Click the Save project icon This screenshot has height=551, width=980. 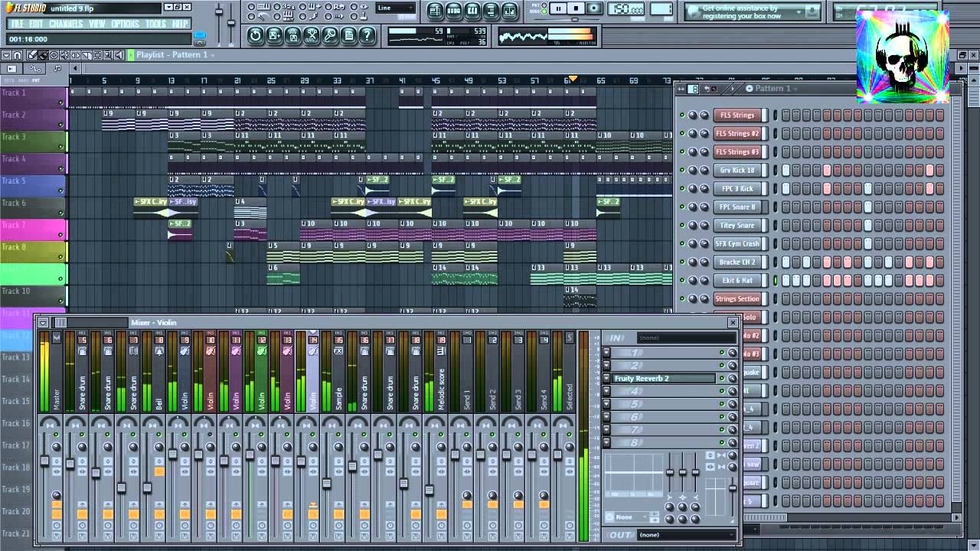click(x=274, y=35)
